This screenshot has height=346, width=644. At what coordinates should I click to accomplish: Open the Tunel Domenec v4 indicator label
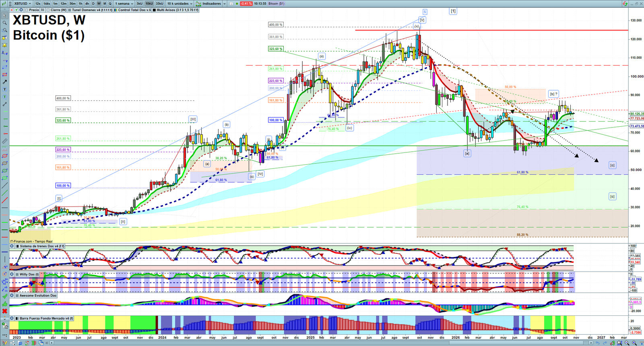click(92, 10)
